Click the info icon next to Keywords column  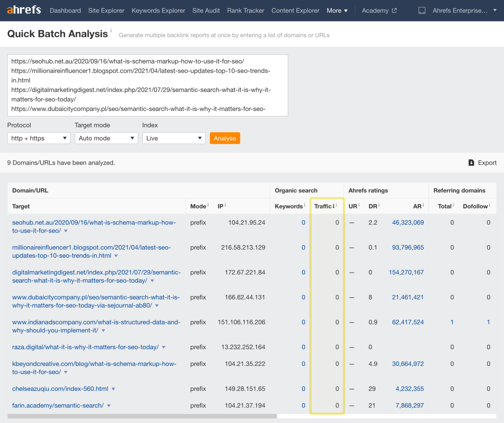(305, 205)
